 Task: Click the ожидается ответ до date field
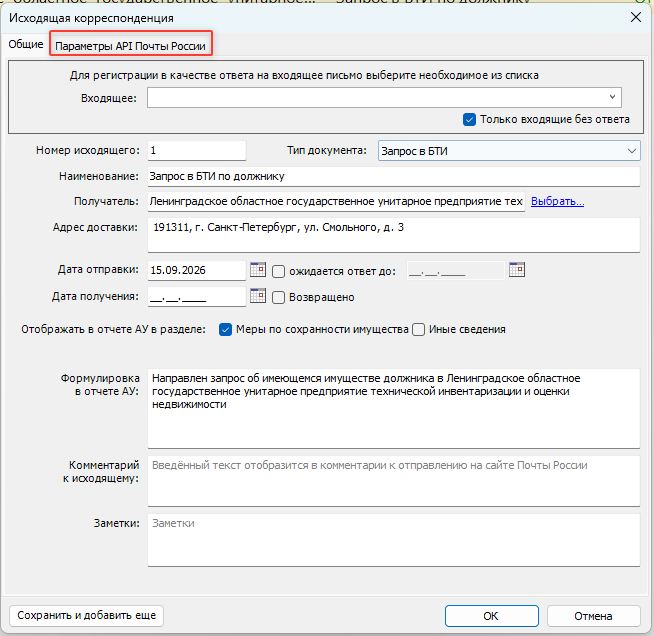pos(455,271)
